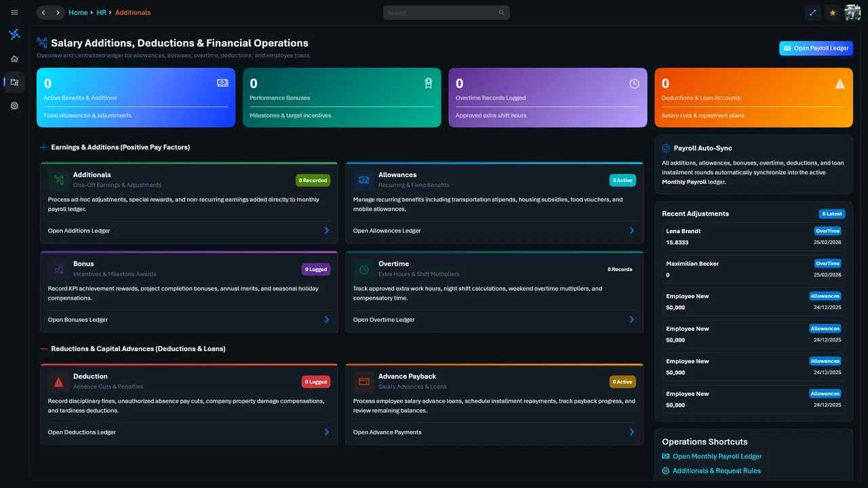Select the Overtime Records Logged card
Screen dimensions: 868x488
(x=548, y=98)
